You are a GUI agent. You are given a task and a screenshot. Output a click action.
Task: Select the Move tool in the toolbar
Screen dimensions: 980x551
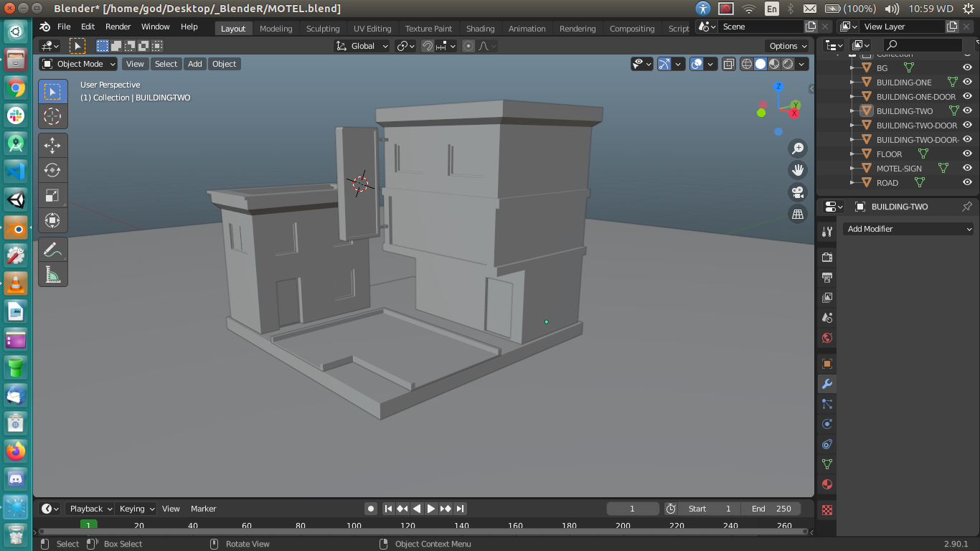(53, 145)
